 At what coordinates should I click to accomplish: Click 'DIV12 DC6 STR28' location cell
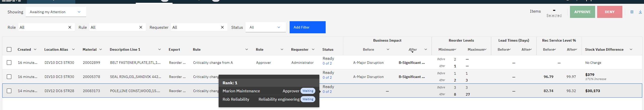click(59, 91)
